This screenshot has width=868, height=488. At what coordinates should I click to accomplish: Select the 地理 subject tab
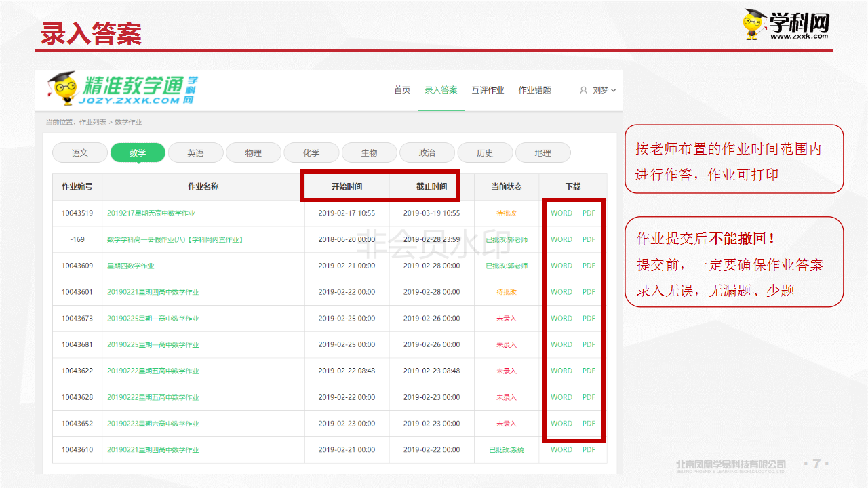pyautogui.click(x=543, y=152)
